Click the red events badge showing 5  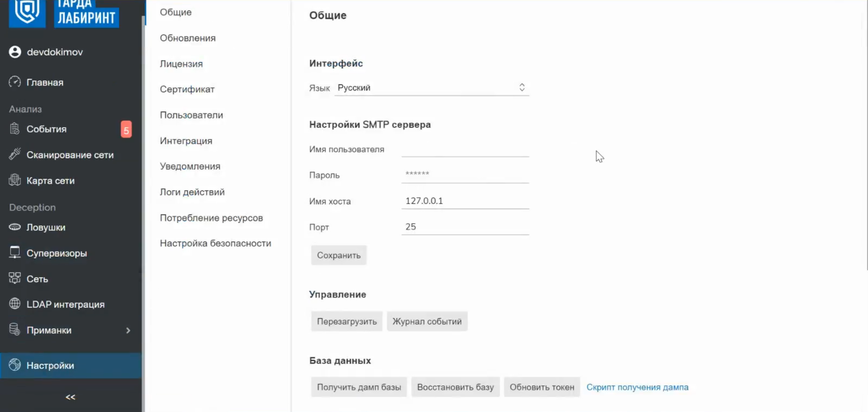pyautogui.click(x=126, y=130)
